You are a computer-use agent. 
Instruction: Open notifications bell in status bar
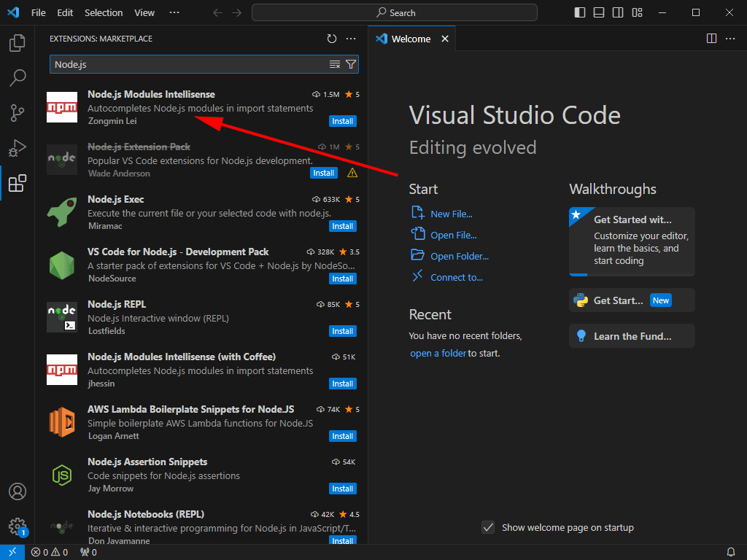(730, 552)
